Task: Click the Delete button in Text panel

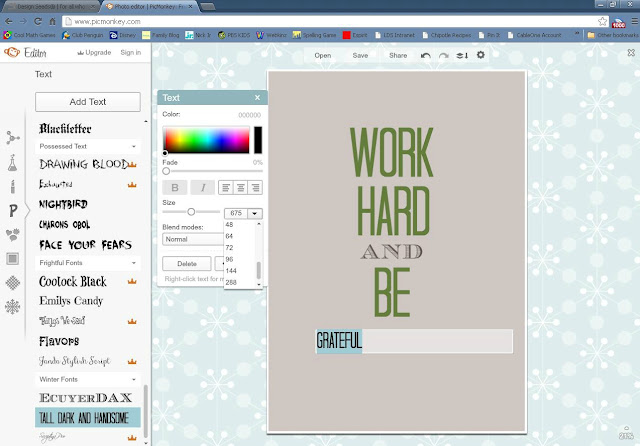Action: (187, 264)
